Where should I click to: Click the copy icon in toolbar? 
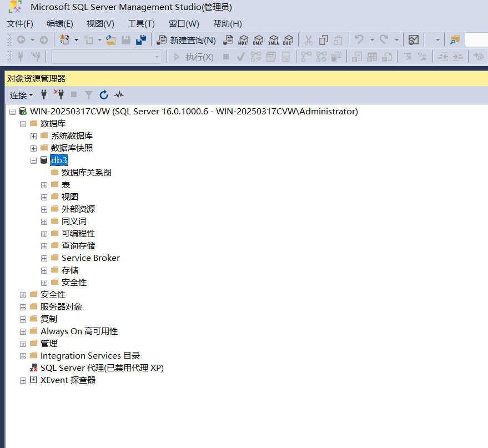coord(323,40)
